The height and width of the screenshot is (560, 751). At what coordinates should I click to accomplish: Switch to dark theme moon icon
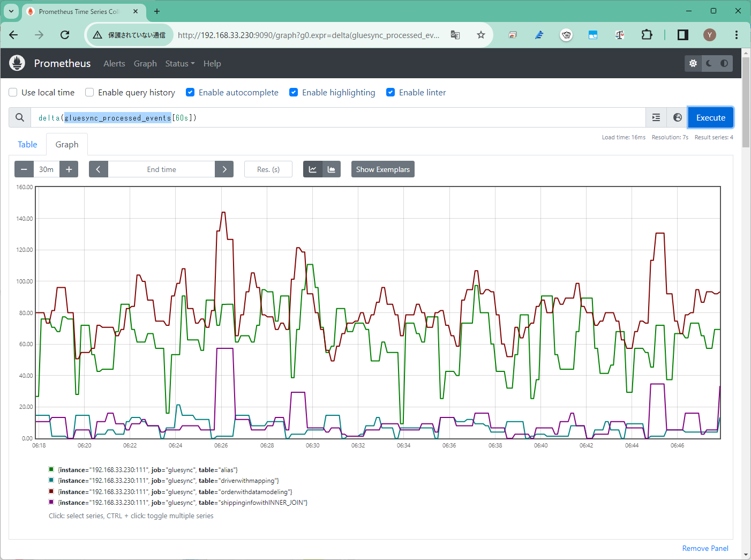tap(709, 63)
